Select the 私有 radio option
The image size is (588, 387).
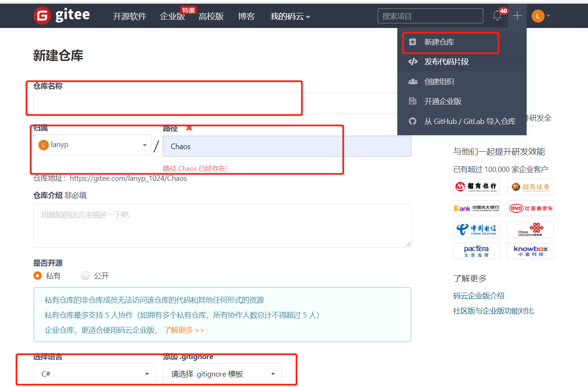pos(38,276)
